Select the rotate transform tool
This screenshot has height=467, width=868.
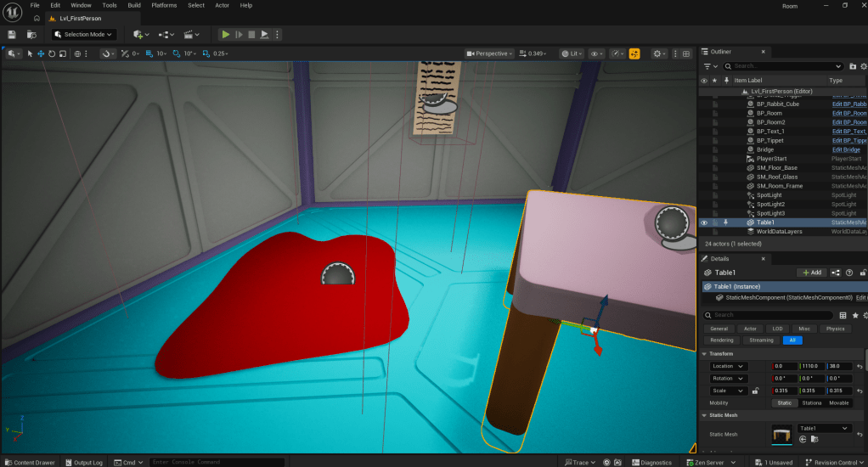(x=52, y=53)
